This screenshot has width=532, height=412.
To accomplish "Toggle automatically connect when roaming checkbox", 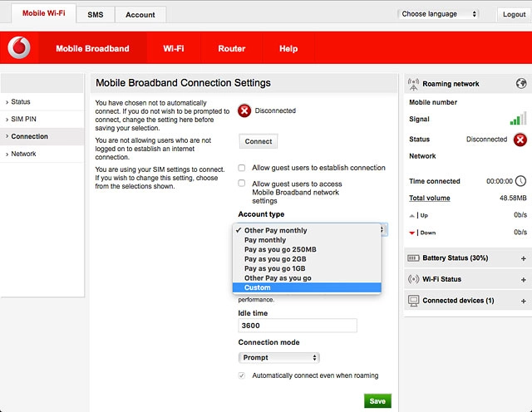I will click(242, 375).
